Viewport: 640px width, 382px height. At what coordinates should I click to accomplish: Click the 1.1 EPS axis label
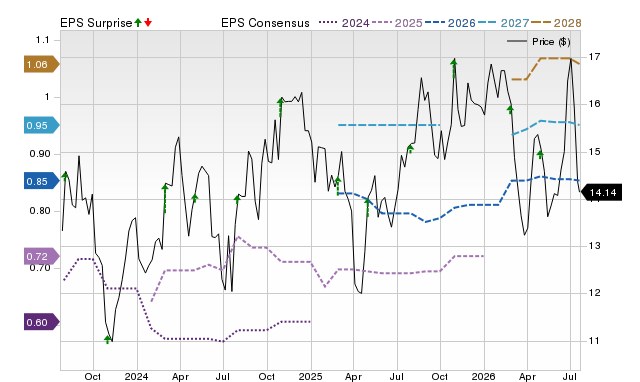point(42,40)
